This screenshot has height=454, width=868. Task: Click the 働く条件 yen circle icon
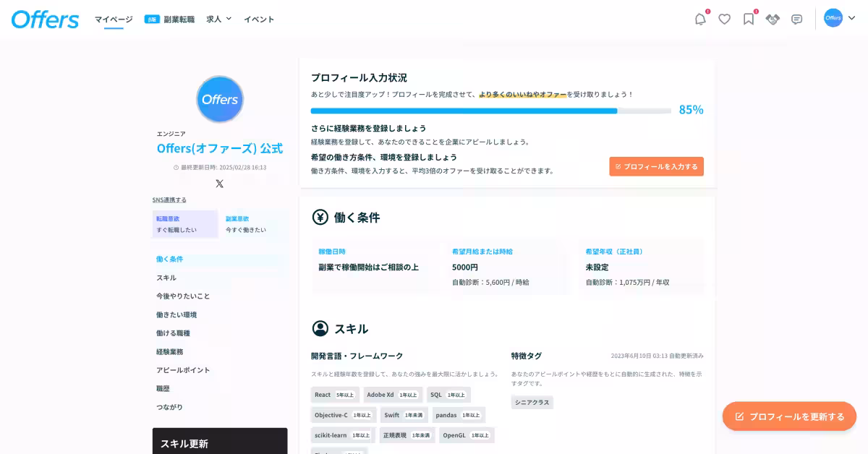click(x=319, y=217)
